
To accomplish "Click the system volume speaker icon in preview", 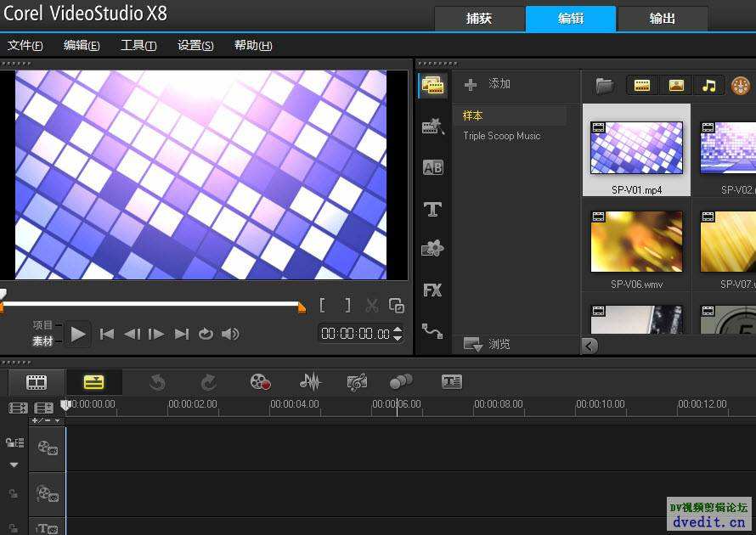I will click(x=230, y=334).
